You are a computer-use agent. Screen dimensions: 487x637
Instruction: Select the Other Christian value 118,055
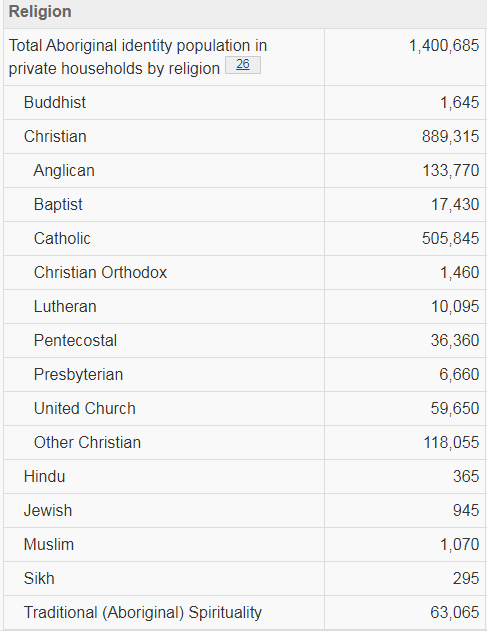[451, 442]
